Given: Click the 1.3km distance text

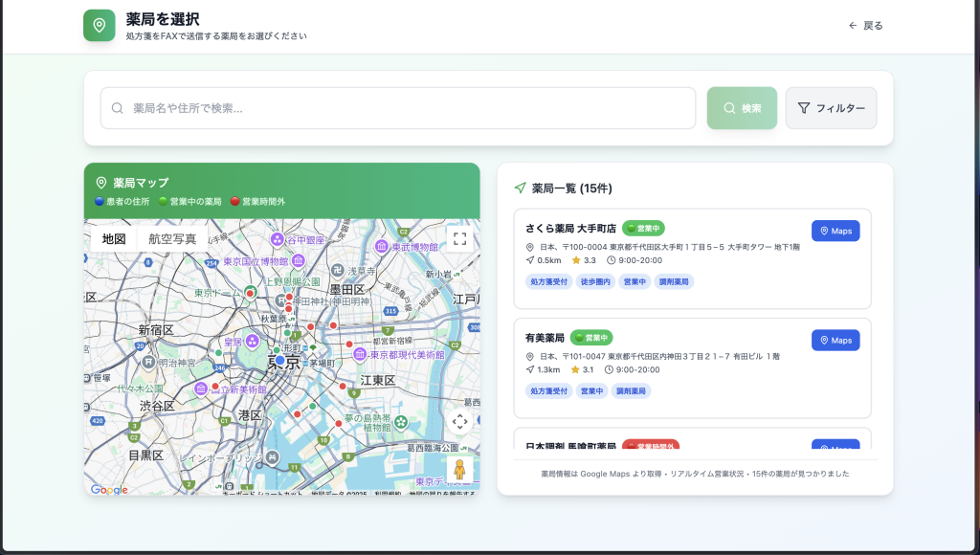Looking at the screenshot, I should [x=548, y=370].
